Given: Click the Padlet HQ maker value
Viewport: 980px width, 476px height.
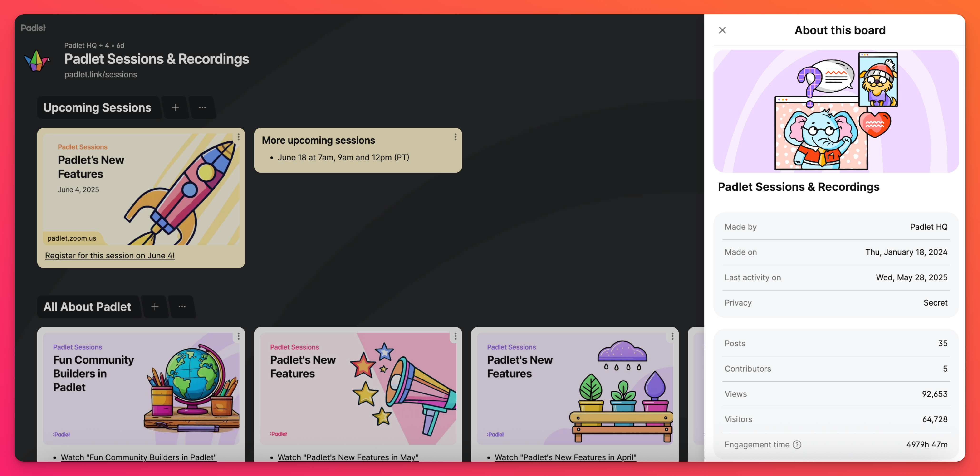Looking at the screenshot, I should coord(929,227).
